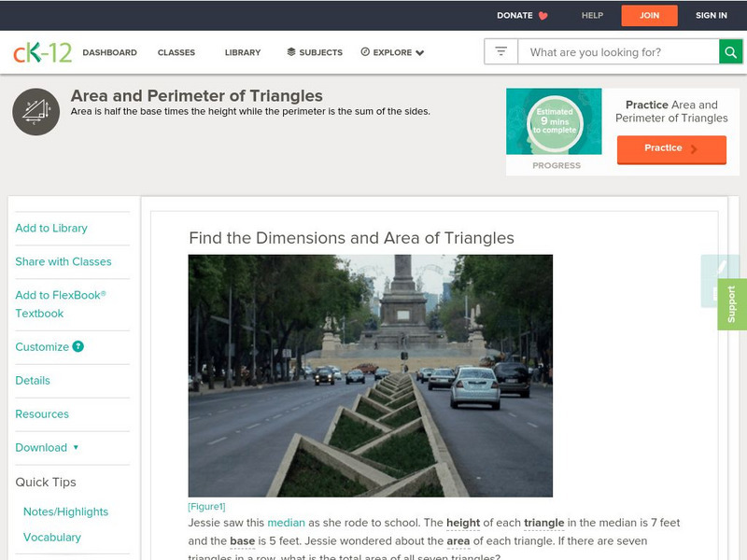Click the Donate heart icon
This screenshot has width=747, height=560.
coord(543,16)
